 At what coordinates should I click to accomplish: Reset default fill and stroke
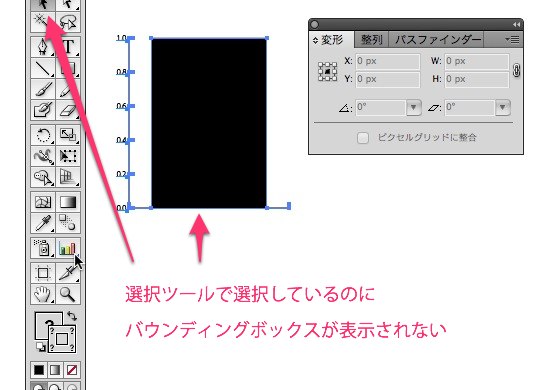(x=40, y=346)
